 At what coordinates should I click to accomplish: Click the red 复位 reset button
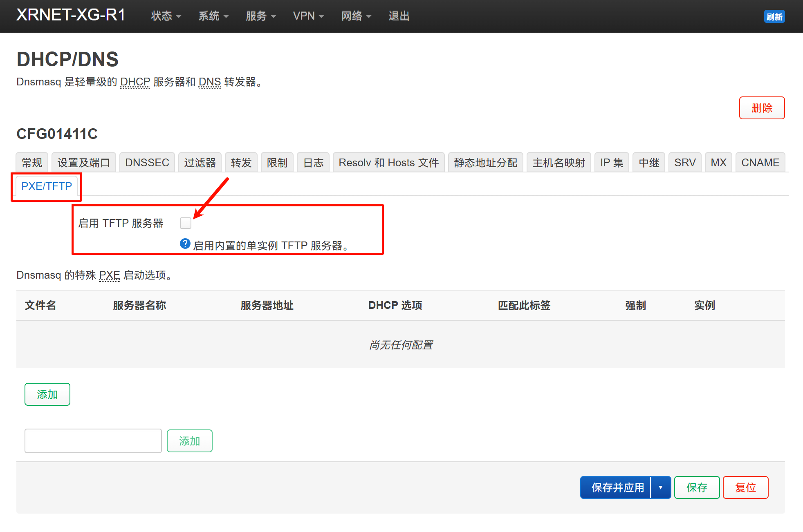pos(745,487)
